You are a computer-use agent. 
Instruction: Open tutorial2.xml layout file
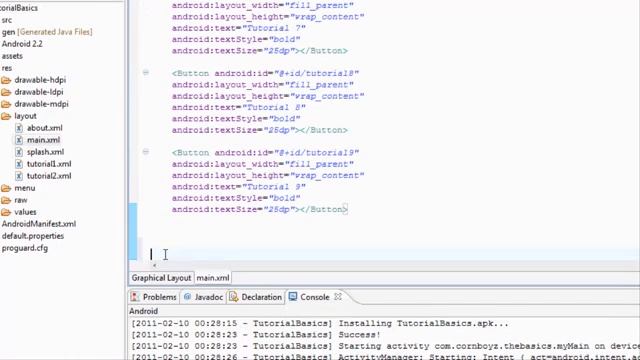(x=49, y=176)
